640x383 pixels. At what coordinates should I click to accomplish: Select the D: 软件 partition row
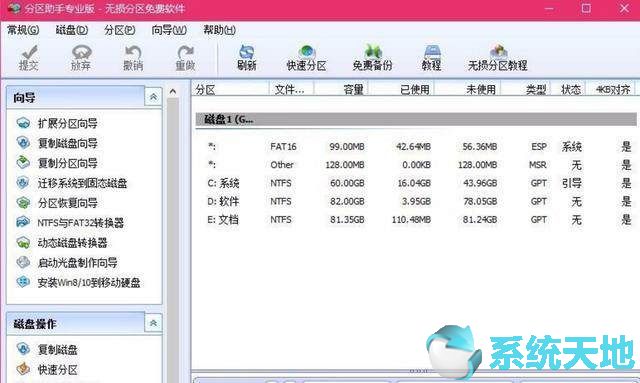tap(416, 201)
